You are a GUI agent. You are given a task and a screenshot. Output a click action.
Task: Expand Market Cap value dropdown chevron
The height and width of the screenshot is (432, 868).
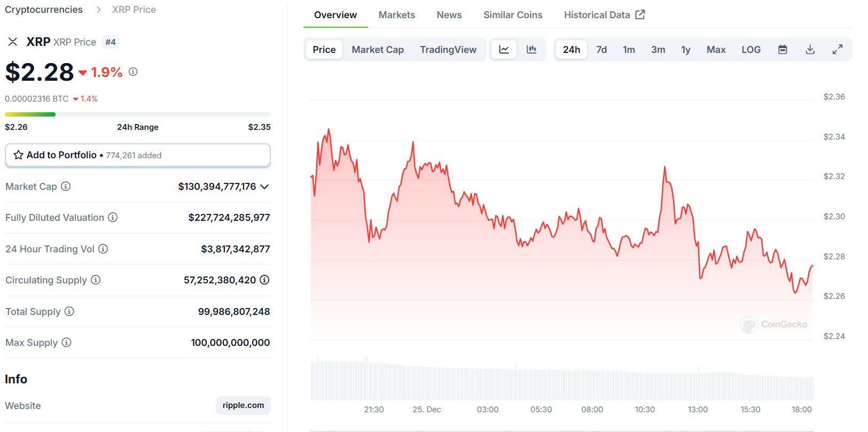pyautogui.click(x=264, y=187)
